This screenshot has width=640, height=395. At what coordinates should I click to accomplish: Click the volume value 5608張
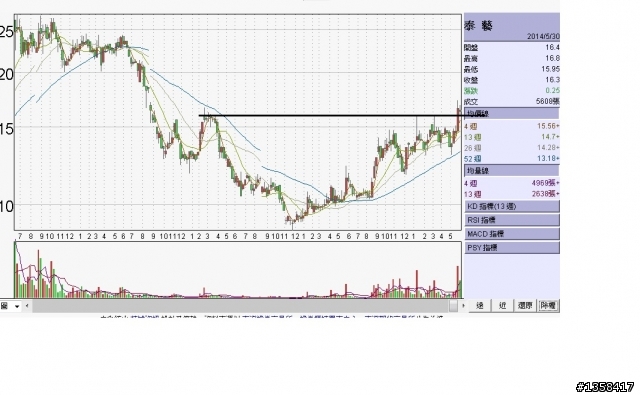click(x=547, y=101)
